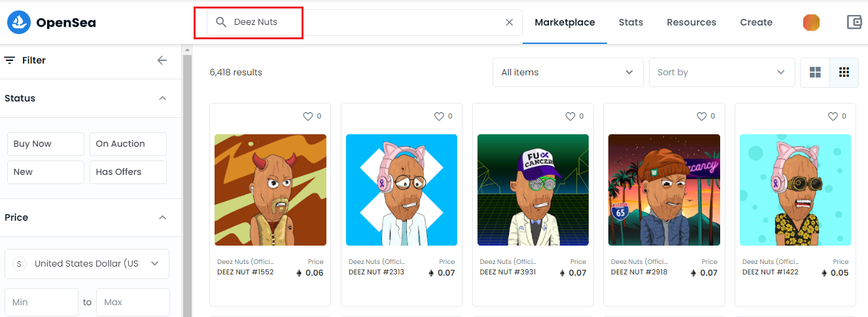Clear the search with the X icon

510,22
